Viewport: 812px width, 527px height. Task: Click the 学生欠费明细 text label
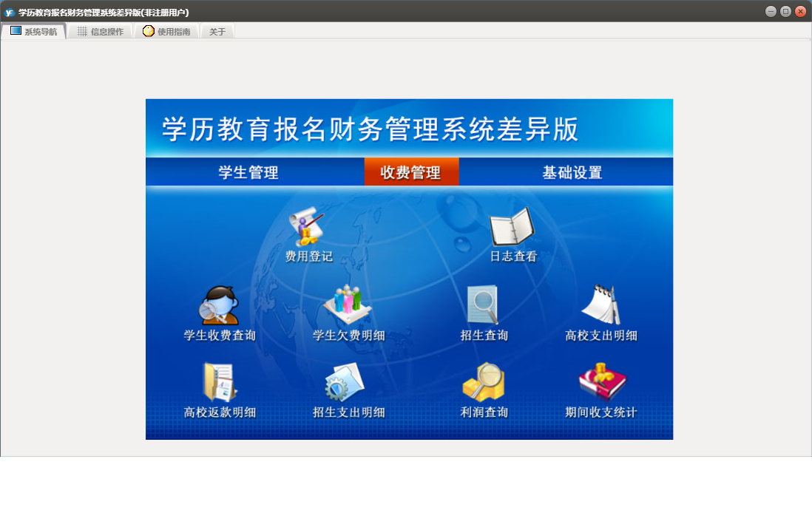click(x=348, y=336)
